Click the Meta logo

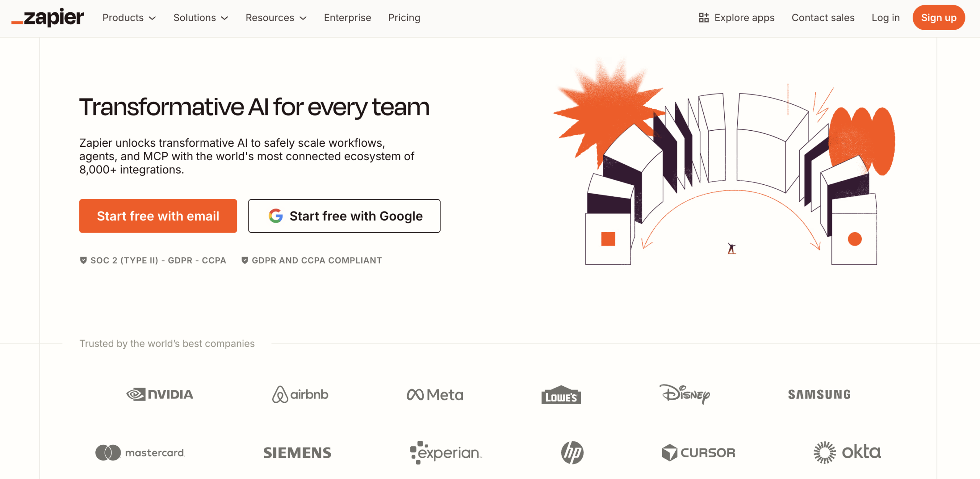(435, 394)
